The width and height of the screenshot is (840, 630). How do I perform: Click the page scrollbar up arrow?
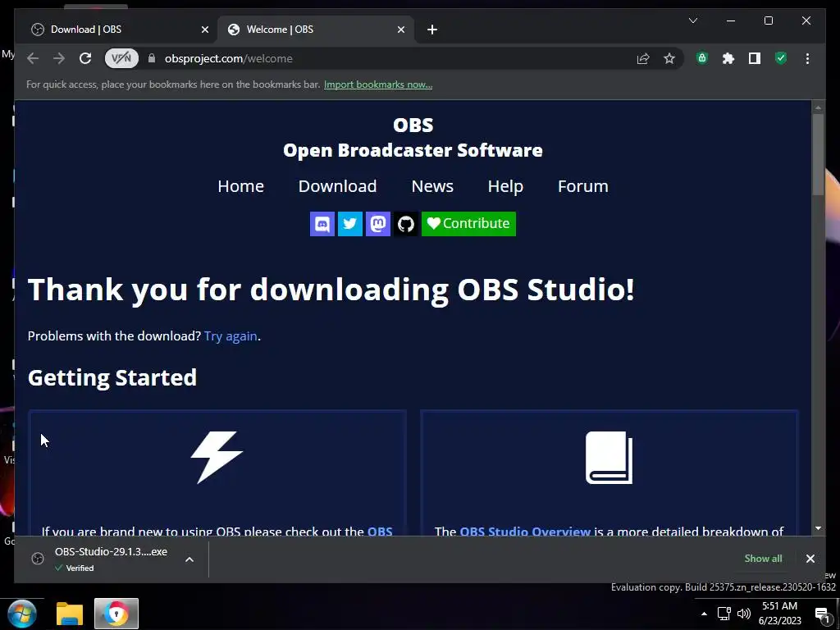tap(818, 107)
